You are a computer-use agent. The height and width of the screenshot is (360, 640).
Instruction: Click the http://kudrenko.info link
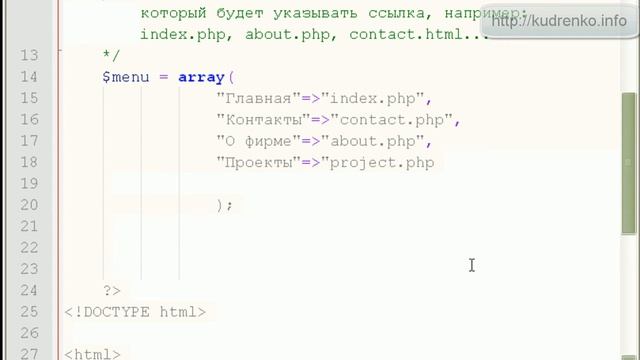click(x=559, y=20)
